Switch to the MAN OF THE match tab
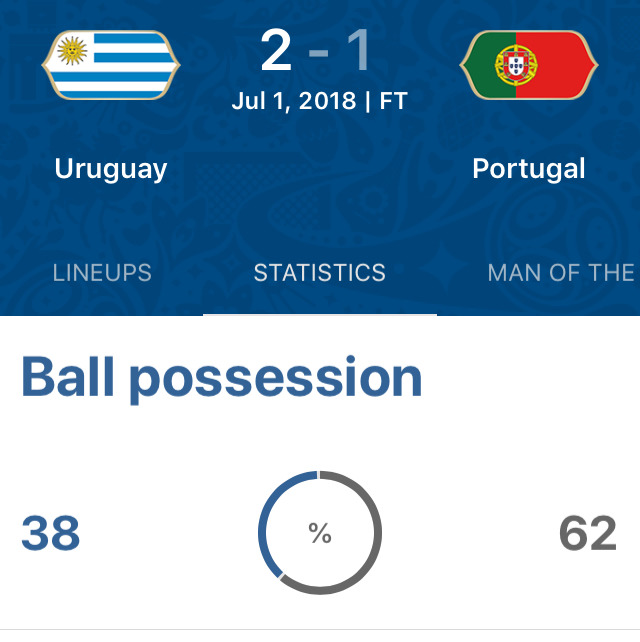Viewport: 640px width, 642px height. click(561, 273)
